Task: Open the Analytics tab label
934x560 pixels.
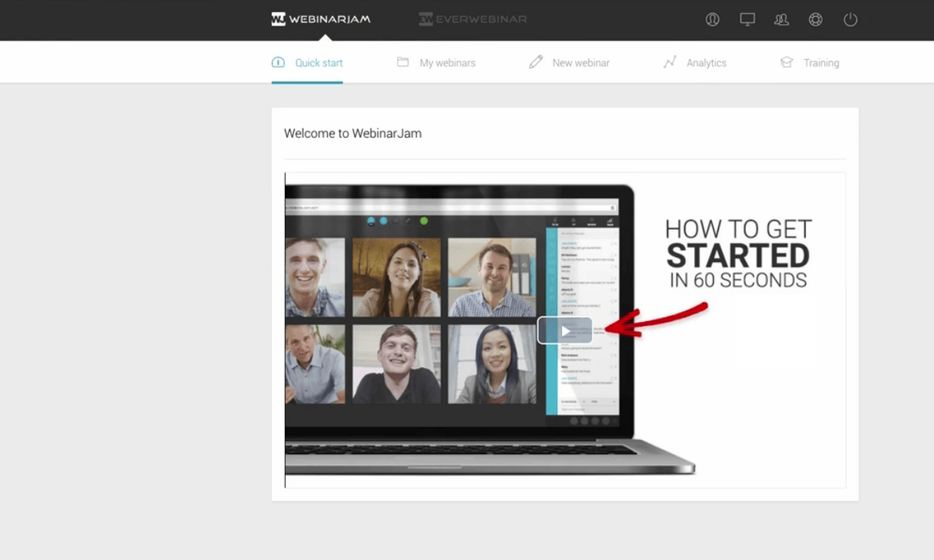Action: [x=706, y=63]
